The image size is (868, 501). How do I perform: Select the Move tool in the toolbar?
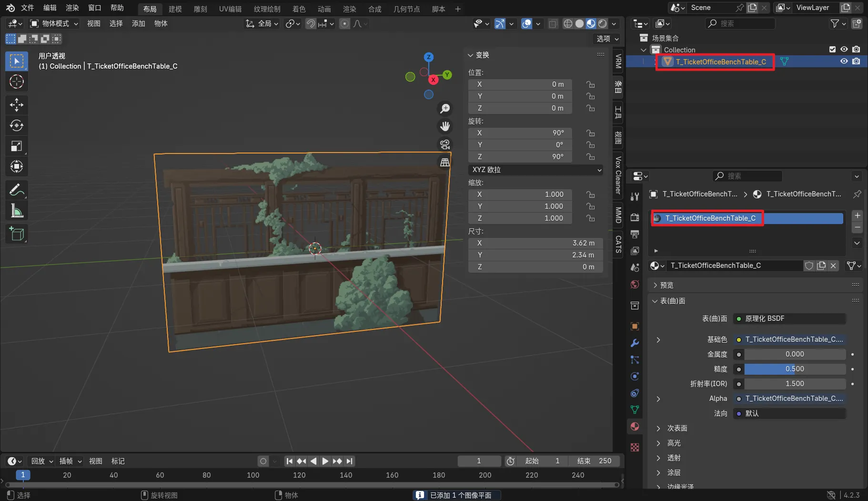tap(17, 104)
